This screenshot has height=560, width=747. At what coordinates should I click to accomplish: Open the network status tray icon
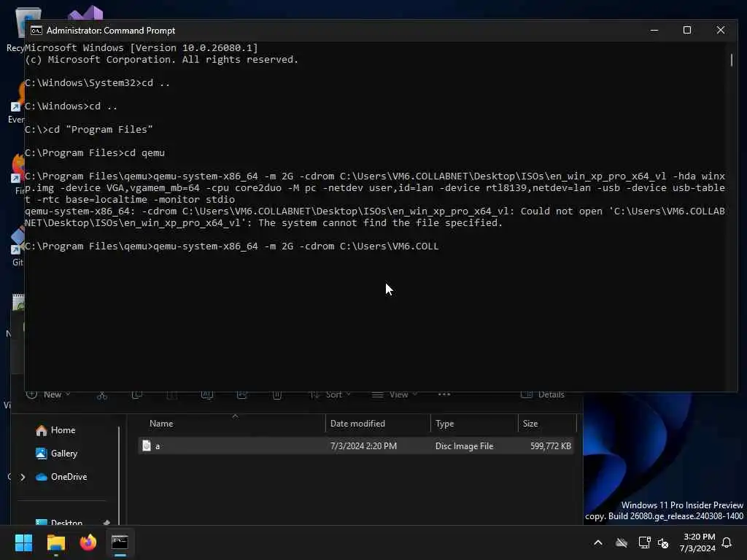pyautogui.click(x=644, y=542)
